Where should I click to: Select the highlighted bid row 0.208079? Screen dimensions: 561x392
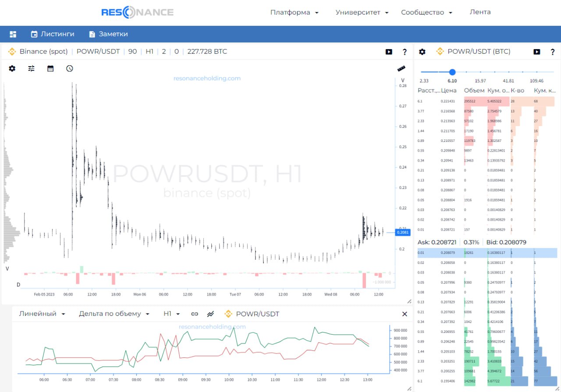[x=487, y=253]
